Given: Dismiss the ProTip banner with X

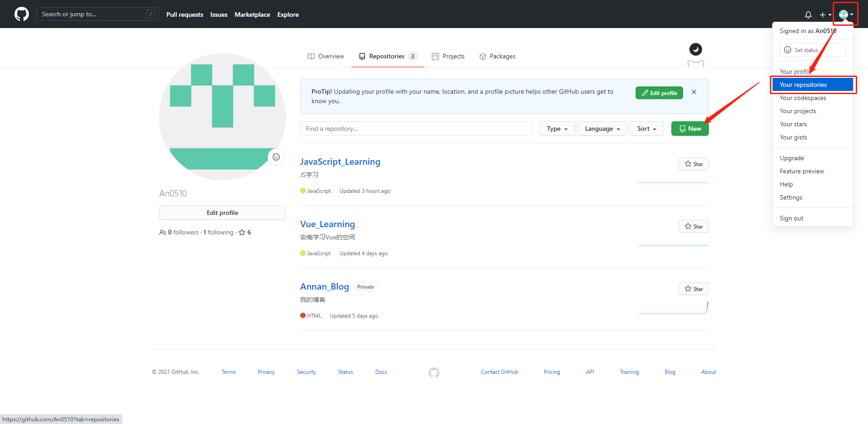Looking at the screenshot, I should tap(694, 92).
